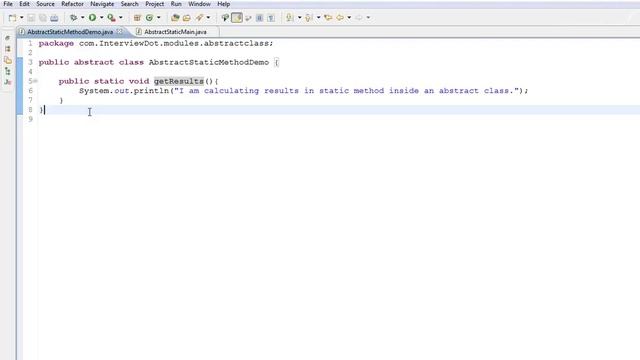Viewport: 640px width, 360px height.
Task: Open the Back history dropdown arrow
Action: [x=349, y=18]
